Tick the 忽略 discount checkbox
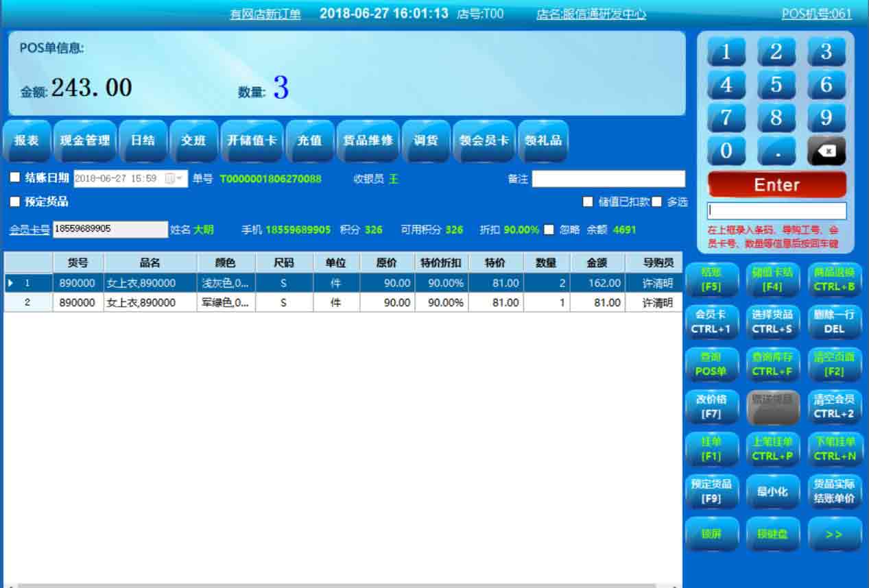The width and height of the screenshot is (869, 588). (549, 230)
